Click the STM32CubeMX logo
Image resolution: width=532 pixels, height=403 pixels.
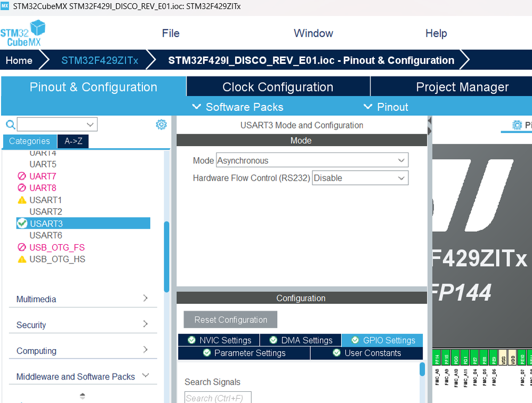23,33
